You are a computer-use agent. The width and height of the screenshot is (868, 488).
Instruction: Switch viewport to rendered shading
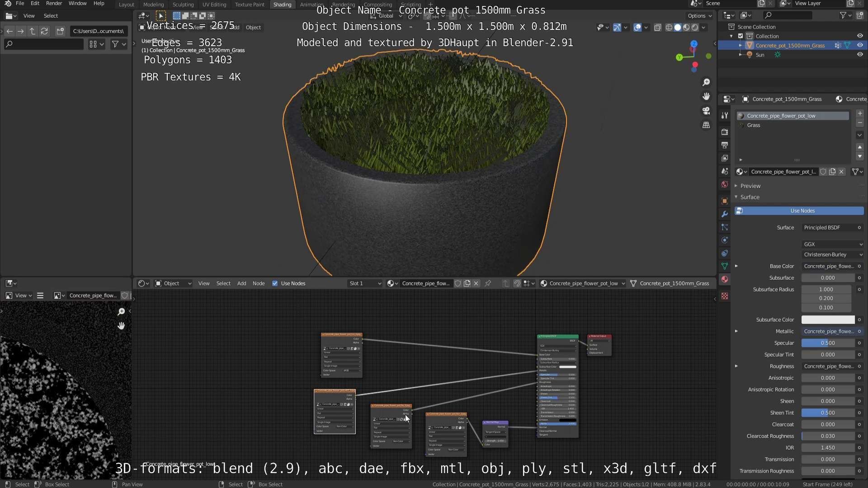tap(695, 28)
